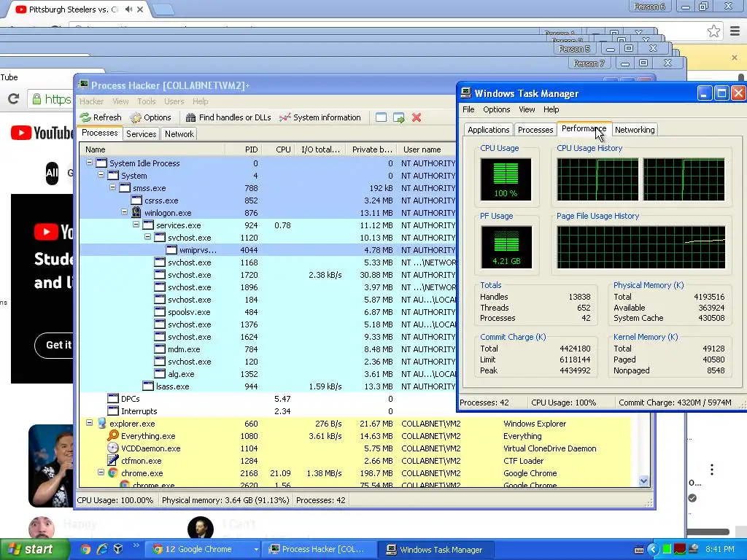747x560 pixels.
Task: Click the YouTube logo
Action: pyautogui.click(x=42, y=133)
